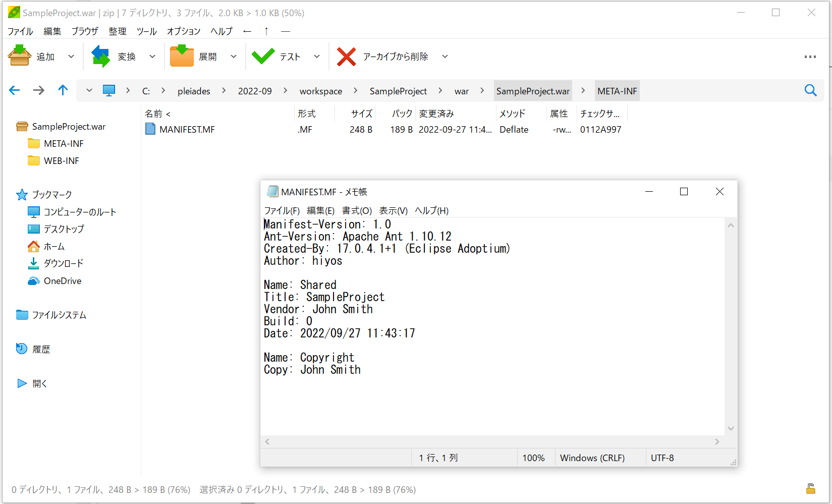Image resolution: width=832 pixels, height=504 pixels.
Task: Open the ブラウザ menu
Action: 85,31
